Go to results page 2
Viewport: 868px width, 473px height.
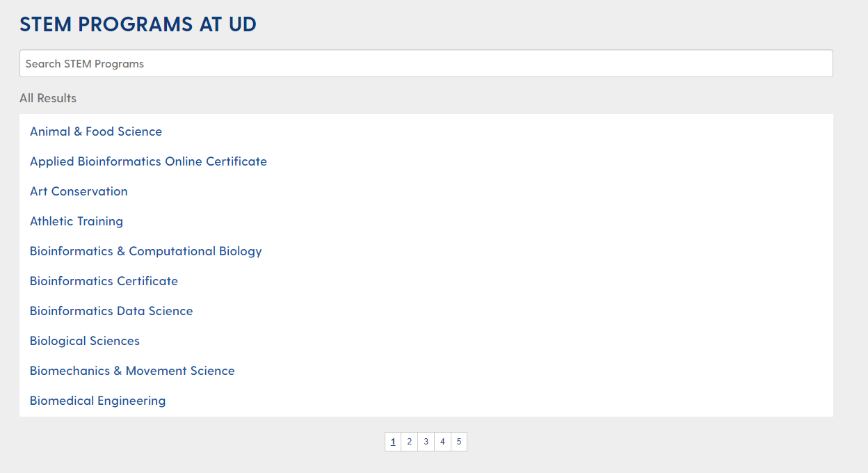coord(409,441)
